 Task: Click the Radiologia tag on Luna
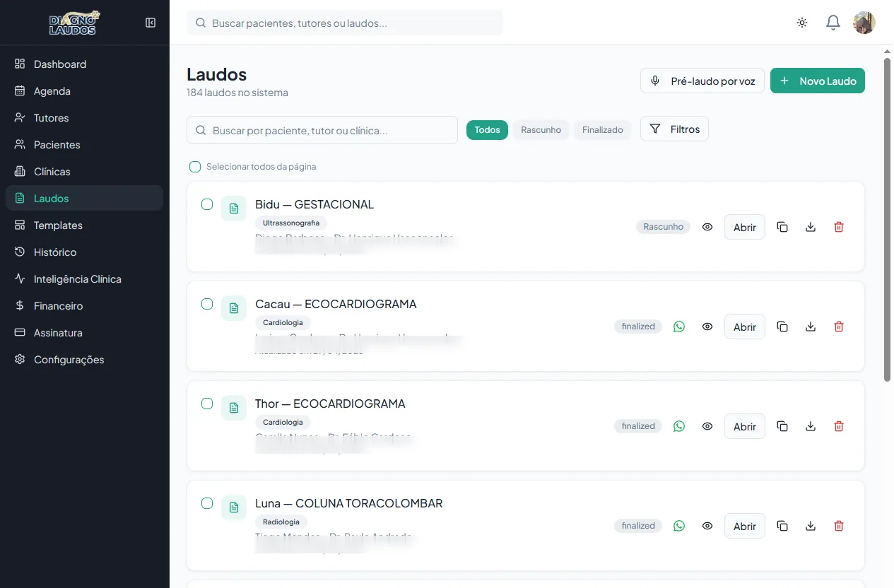tap(281, 522)
